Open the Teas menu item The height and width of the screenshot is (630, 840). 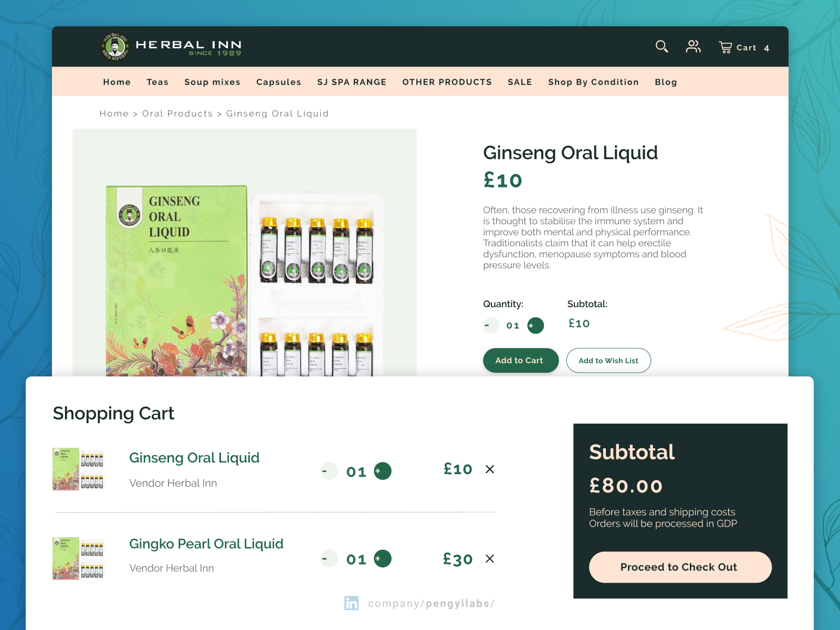point(157,82)
